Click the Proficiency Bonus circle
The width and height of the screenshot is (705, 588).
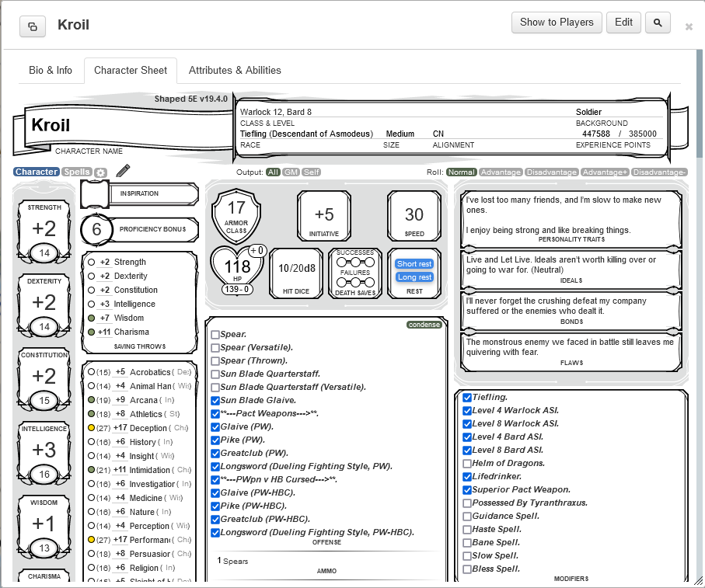click(96, 230)
